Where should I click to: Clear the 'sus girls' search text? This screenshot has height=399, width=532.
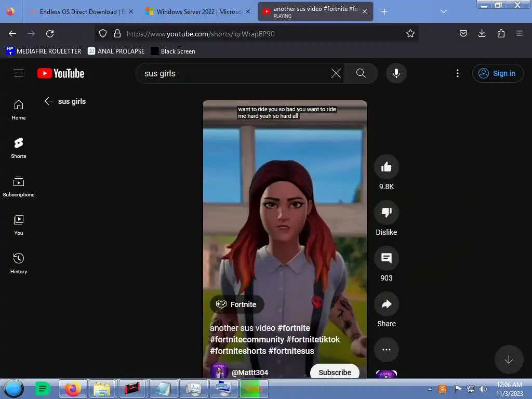(336, 73)
